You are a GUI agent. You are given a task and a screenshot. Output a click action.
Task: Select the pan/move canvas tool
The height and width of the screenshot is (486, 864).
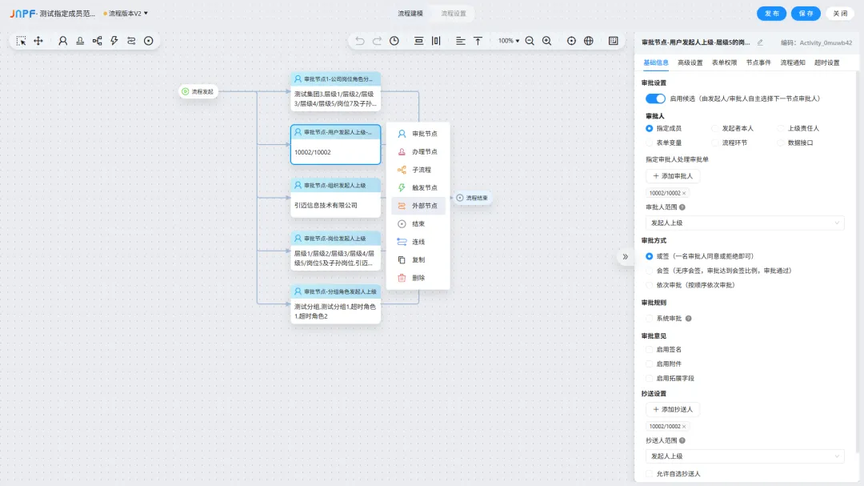tap(39, 41)
